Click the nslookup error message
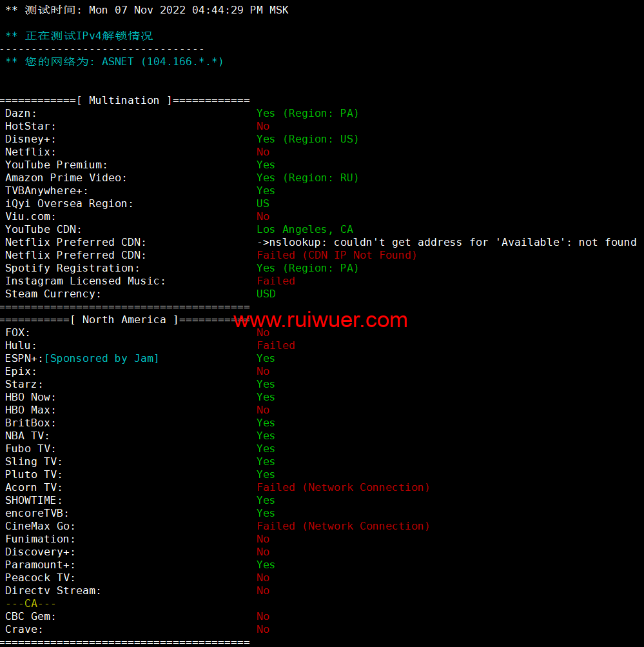Image resolution: width=644 pixels, height=647 pixels. [446, 243]
